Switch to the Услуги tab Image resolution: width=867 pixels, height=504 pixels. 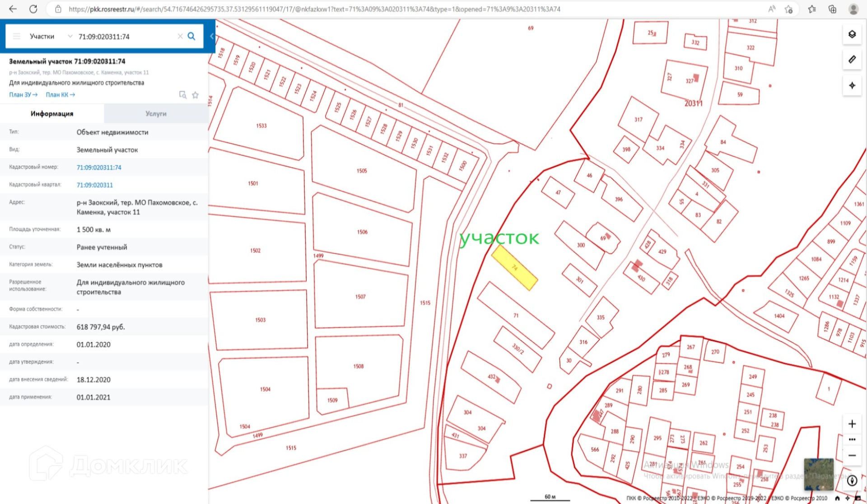pos(156,114)
